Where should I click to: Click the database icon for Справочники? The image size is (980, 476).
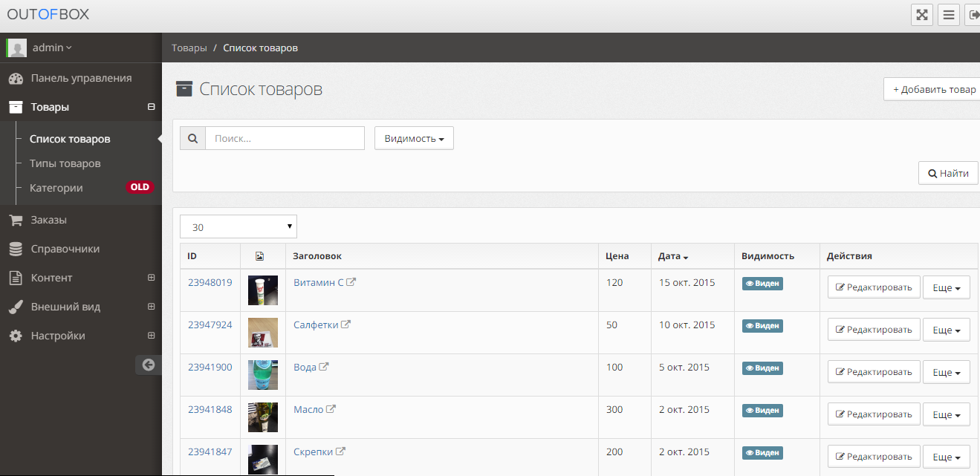(x=16, y=249)
